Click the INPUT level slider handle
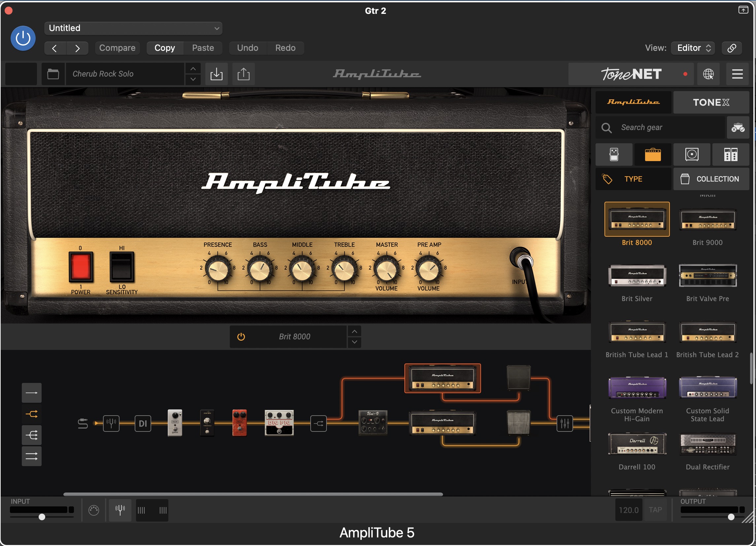The height and width of the screenshot is (546, 756). (42, 517)
